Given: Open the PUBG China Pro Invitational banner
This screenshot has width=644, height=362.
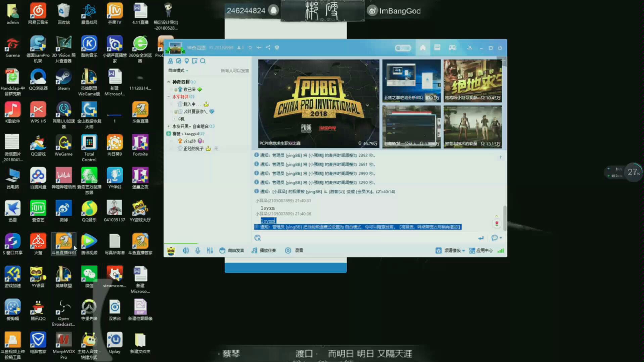Looking at the screenshot, I should click(x=319, y=104).
